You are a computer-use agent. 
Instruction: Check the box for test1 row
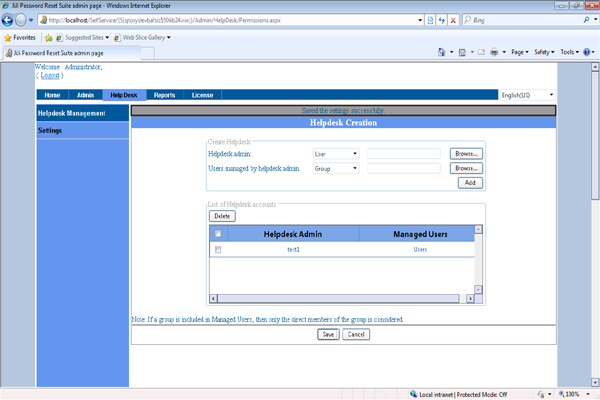tap(218, 250)
